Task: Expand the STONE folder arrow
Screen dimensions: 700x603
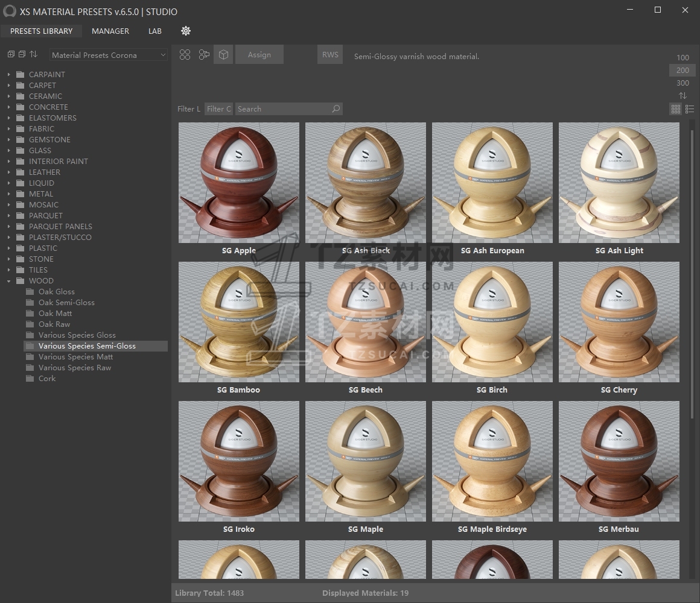Action: pyautogui.click(x=8, y=259)
